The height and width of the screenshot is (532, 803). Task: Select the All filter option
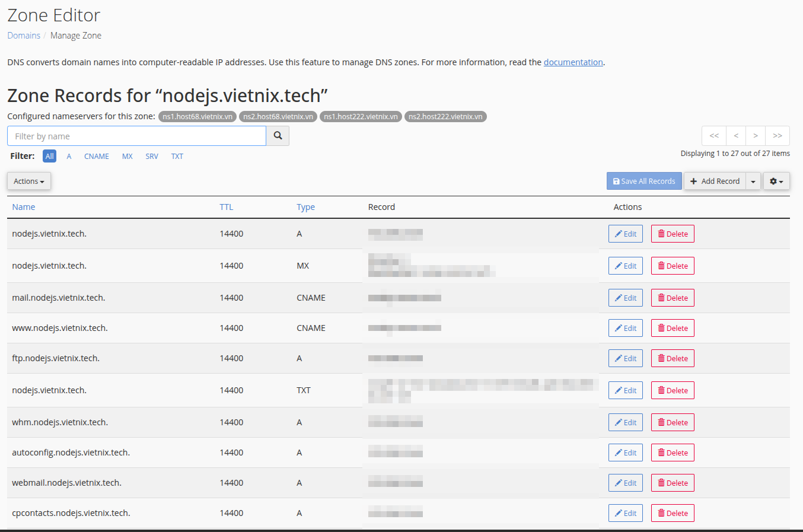pyautogui.click(x=50, y=157)
